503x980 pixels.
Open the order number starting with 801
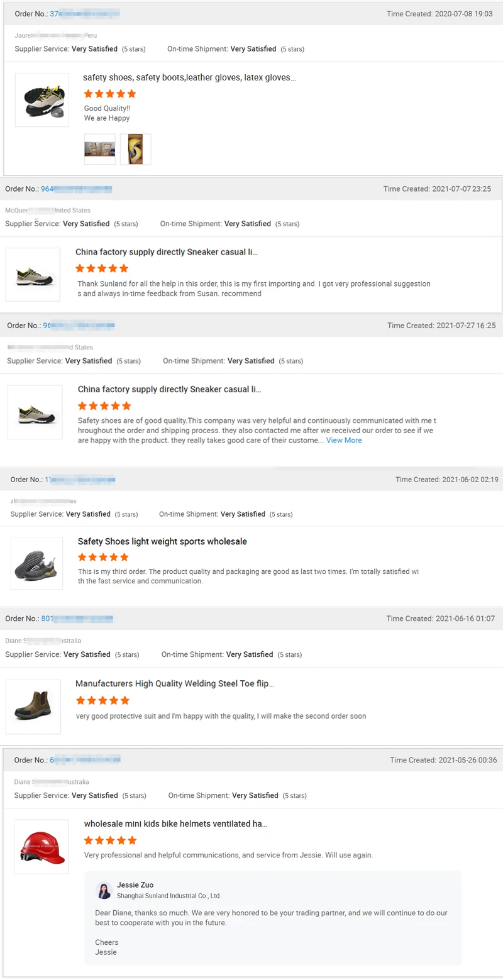(77, 619)
